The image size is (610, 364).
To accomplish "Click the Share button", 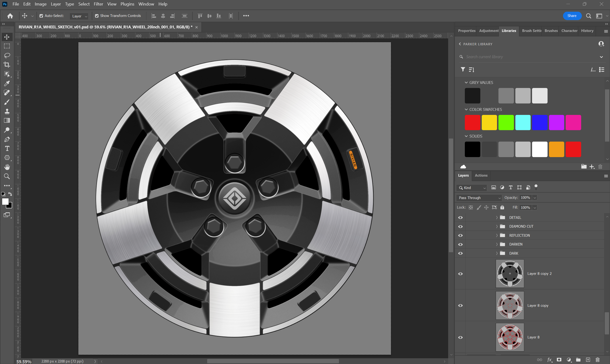I will coord(572,16).
